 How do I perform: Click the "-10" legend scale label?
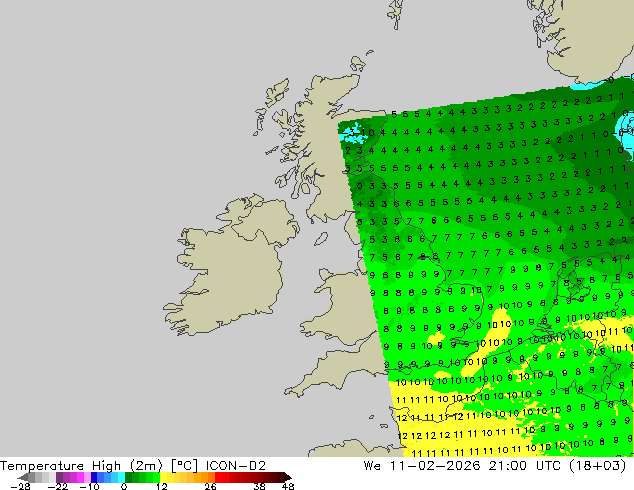coord(89,486)
